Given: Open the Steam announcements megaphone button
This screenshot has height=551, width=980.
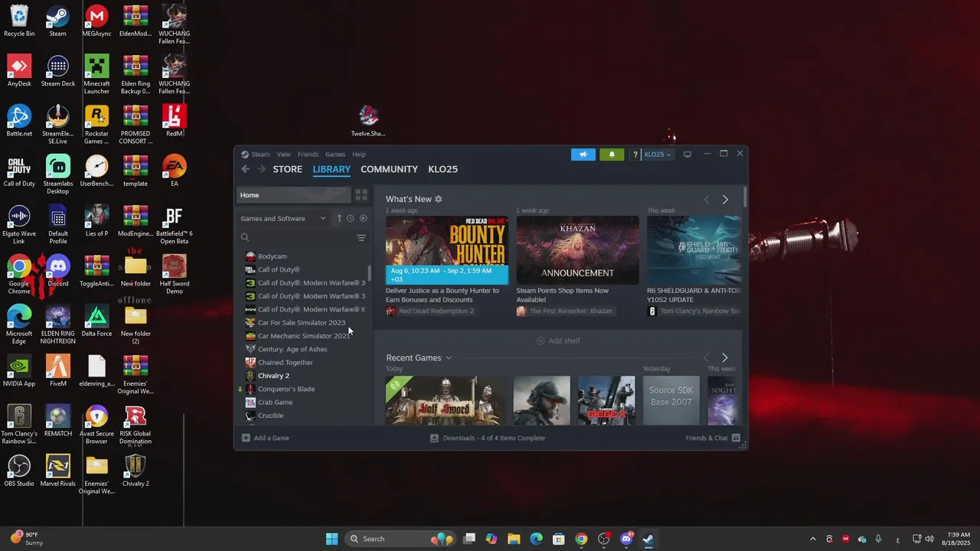Looking at the screenshot, I should click(x=583, y=155).
